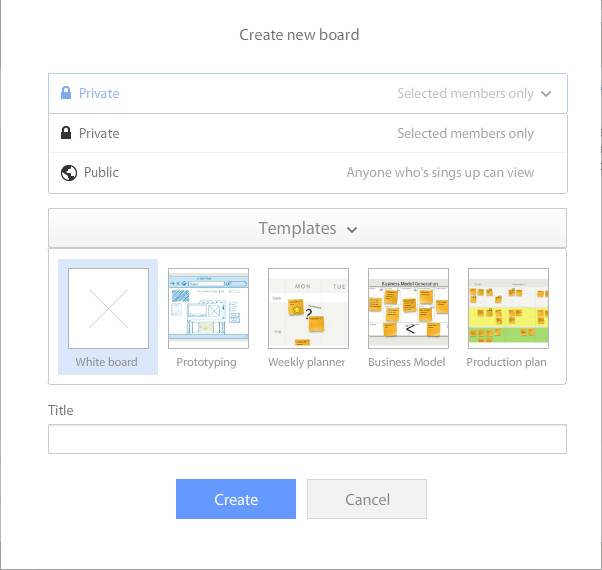602x570 pixels.
Task: Select Public in dropdown list
Action: click(x=101, y=172)
